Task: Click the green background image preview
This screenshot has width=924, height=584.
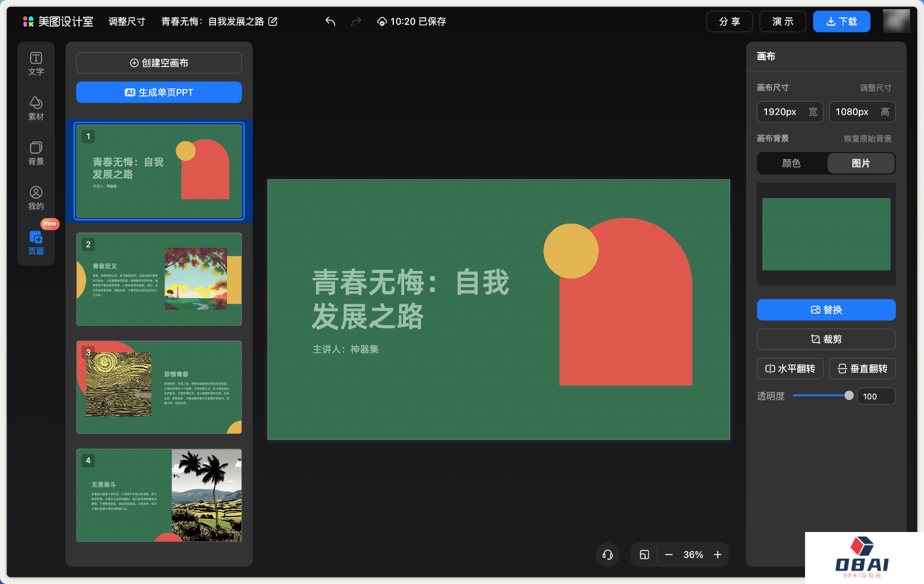Action: [826, 234]
